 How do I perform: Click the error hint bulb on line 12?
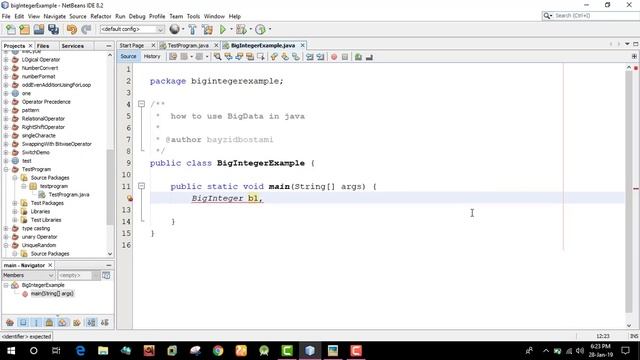point(129,198)
